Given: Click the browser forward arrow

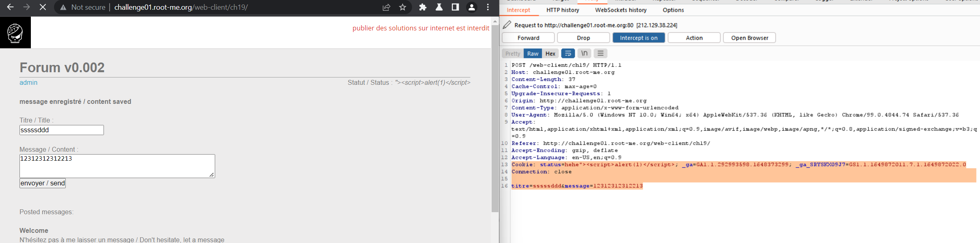Looking at the screenshot, I should [27, 7].
